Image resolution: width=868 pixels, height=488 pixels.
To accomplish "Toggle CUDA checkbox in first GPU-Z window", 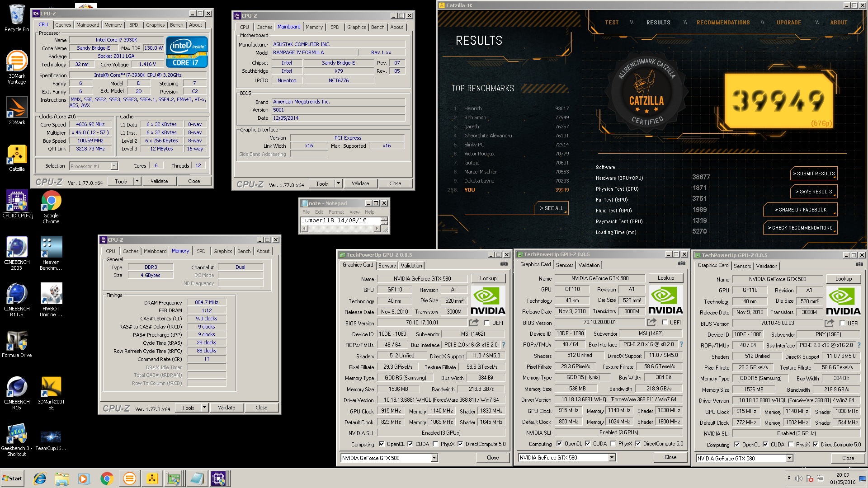I will click(410, 444).
